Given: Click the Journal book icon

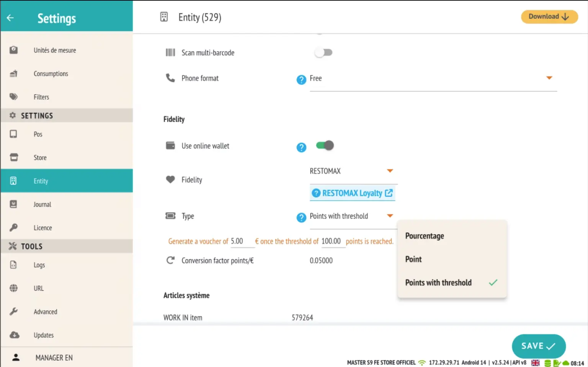Looking at the screenshot, I should coord(13,204).
